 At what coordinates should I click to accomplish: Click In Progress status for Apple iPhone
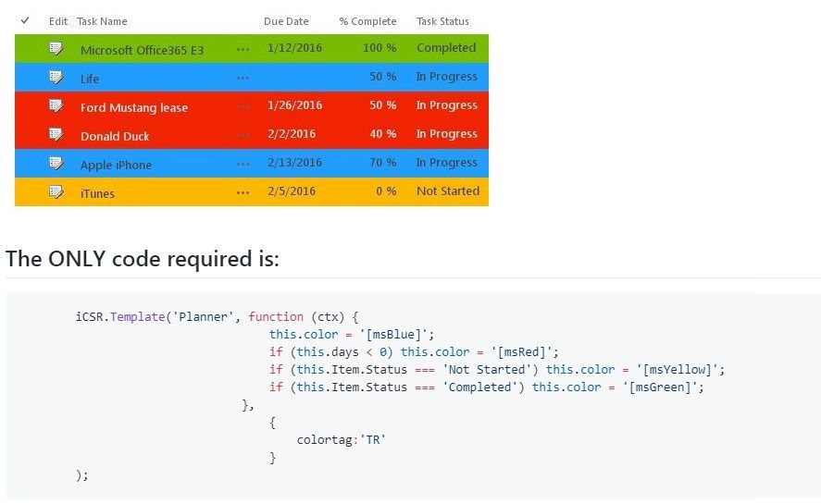click(447, 163)
